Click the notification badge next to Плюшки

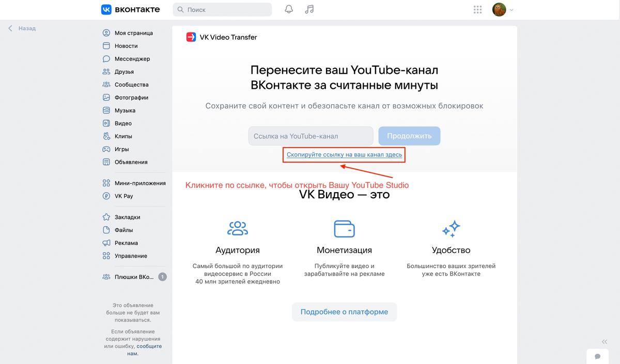coord(162,277)
